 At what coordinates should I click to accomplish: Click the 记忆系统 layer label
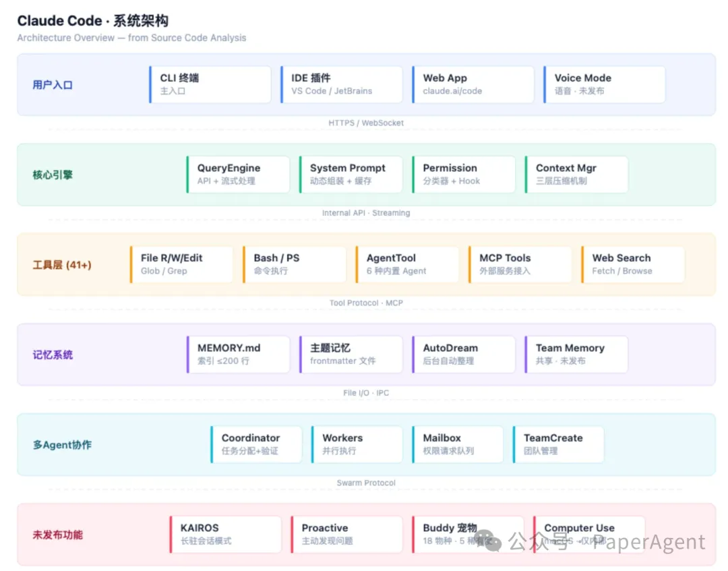[53, 355]
